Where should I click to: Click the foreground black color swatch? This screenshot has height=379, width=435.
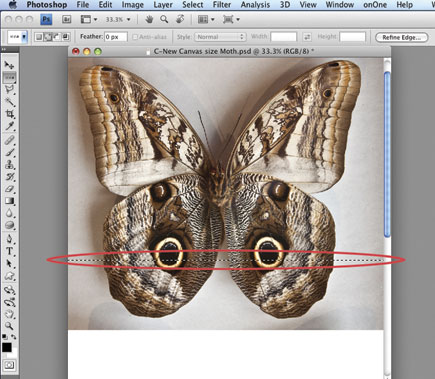[x=7, y=347]
